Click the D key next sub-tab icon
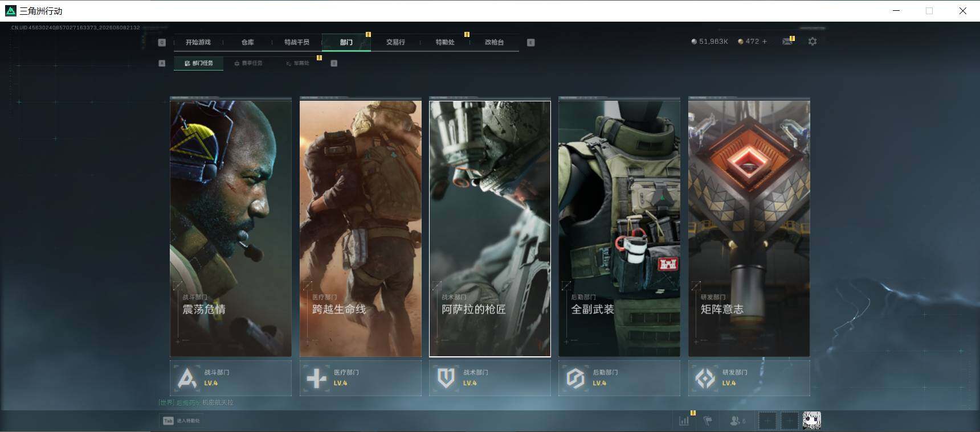The height and width of the screenshot is (432, 980). click(334, 63)
